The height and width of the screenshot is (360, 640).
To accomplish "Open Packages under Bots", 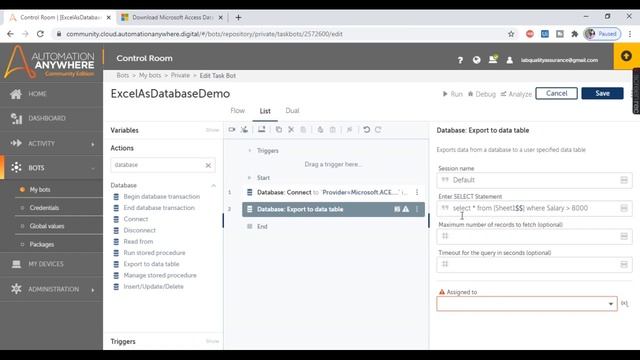I will click(42, 244).
